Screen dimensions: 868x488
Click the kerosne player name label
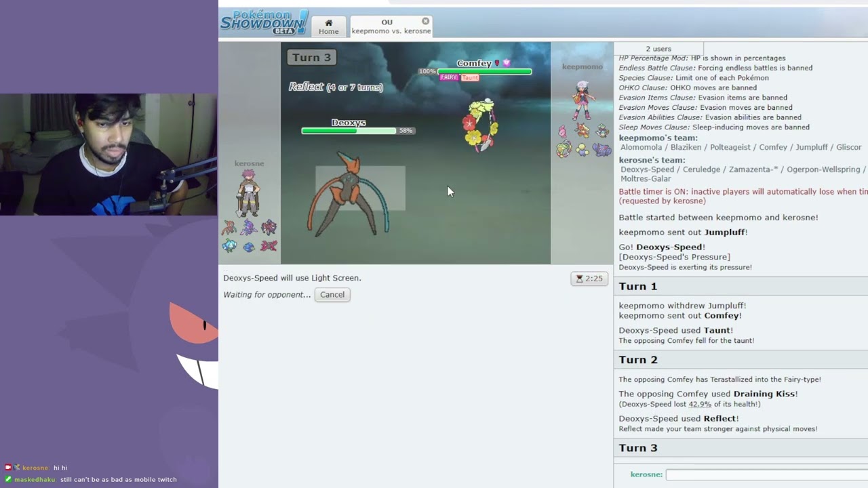pyautogui.click(x=249, y=163)
